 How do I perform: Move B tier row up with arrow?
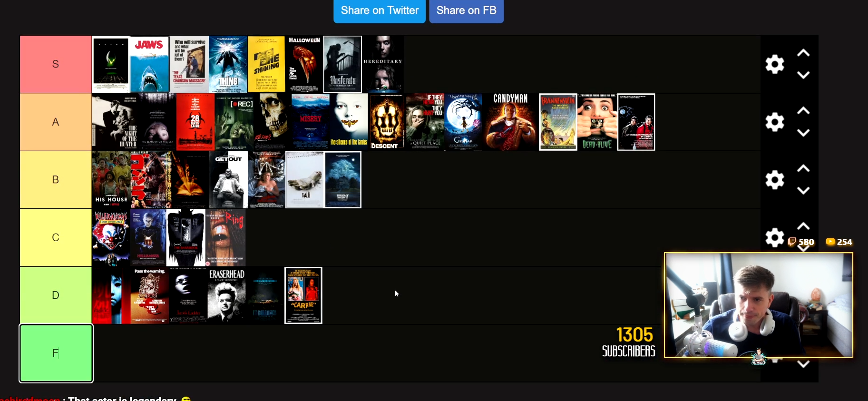[803, 168]
